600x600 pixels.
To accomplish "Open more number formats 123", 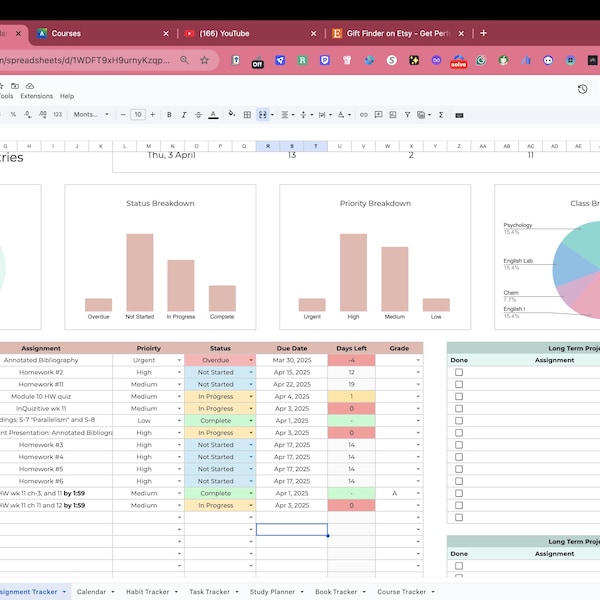I will [57, 114].
